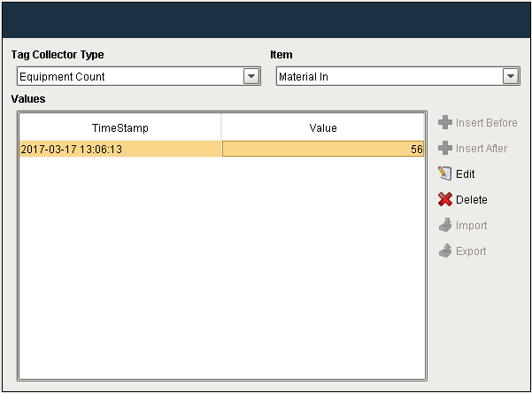Choose the Insert Before text label

tap(486, 122)
